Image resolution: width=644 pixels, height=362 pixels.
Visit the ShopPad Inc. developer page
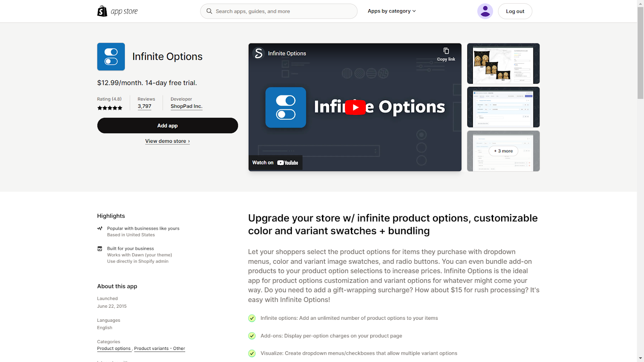pyautogui.click(x=186, y=107)
